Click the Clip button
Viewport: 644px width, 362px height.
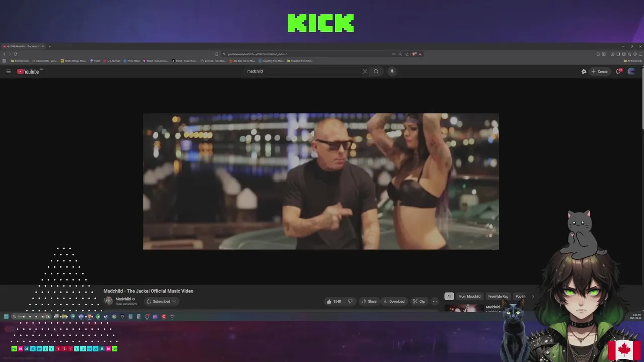[x=419, y=301]
